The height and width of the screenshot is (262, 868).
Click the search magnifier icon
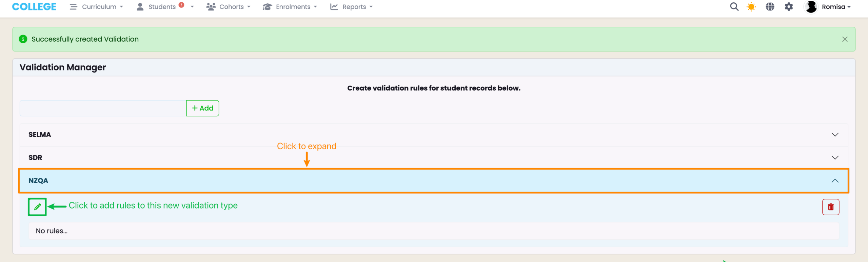[x=734, y=7]
